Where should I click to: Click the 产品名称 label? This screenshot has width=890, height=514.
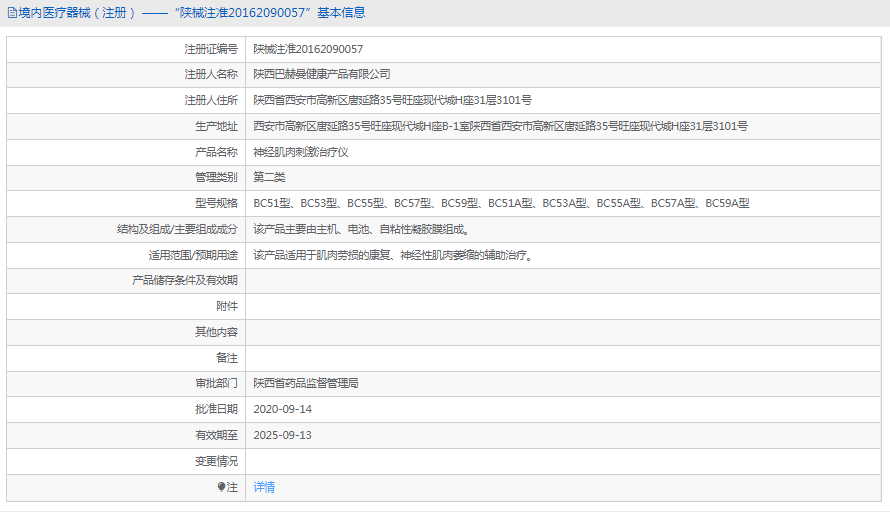tap(216, 152)
